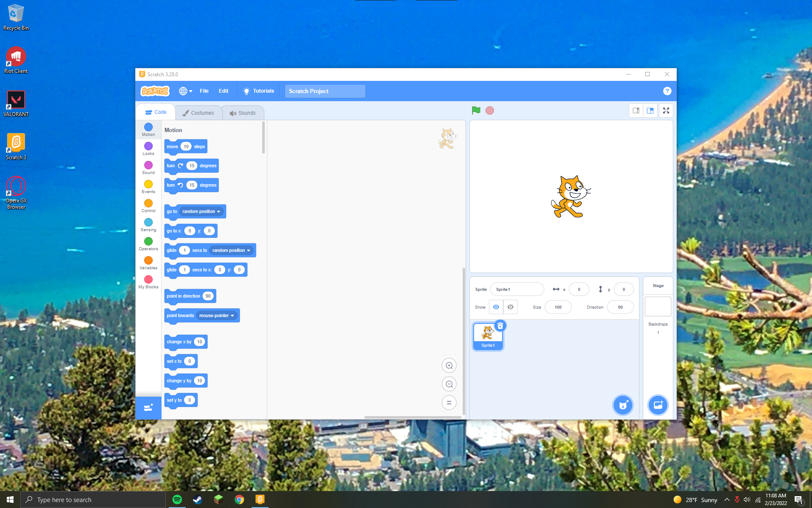
Task: Show Sprite1 using the eye toggle
Action: [x=496, y=307]
